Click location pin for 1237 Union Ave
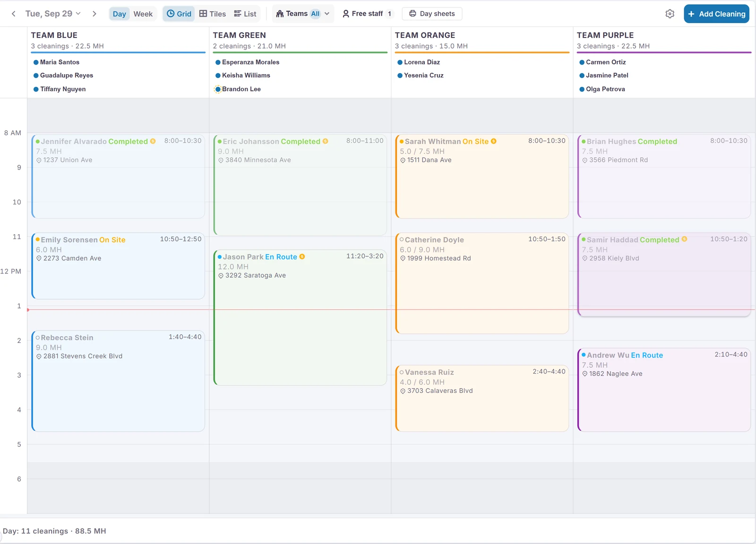Image resolution: width=756 pixels, height=544 pixels. pyautogui.click(x=39, y=161)
